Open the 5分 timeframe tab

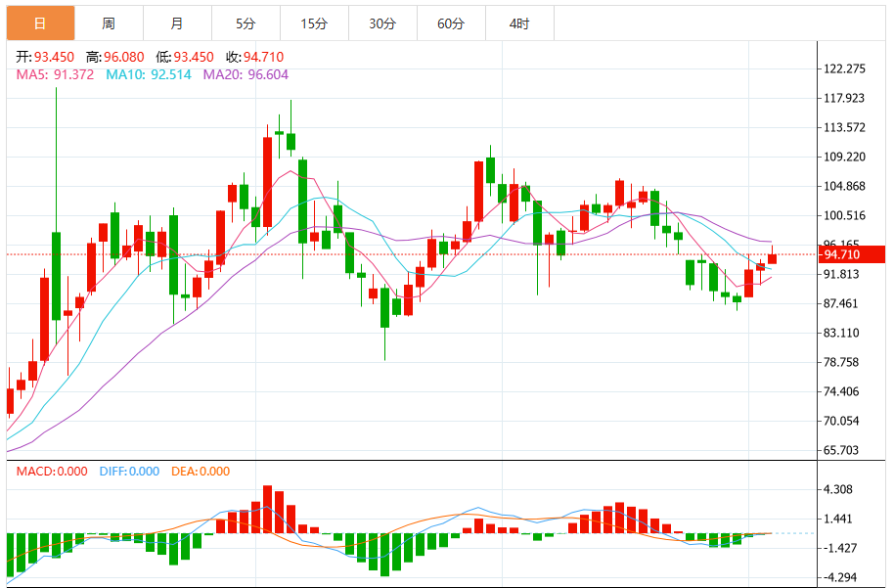(246, 23)
